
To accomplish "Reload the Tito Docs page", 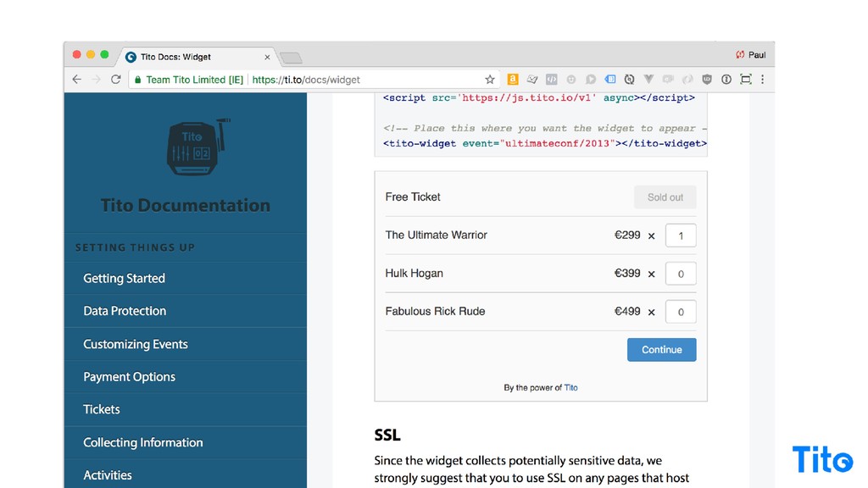I will pyautogui.click(x=115, y=80).
